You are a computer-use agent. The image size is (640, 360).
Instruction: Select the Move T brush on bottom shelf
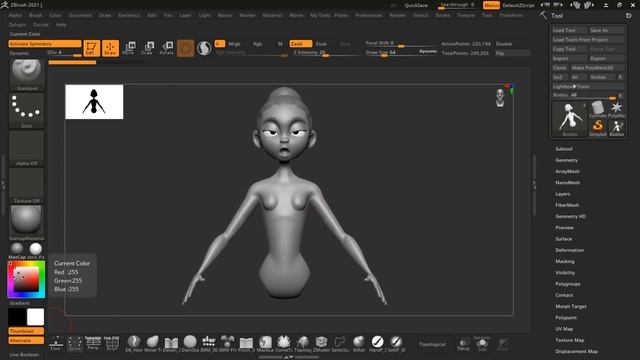point(152,343)
